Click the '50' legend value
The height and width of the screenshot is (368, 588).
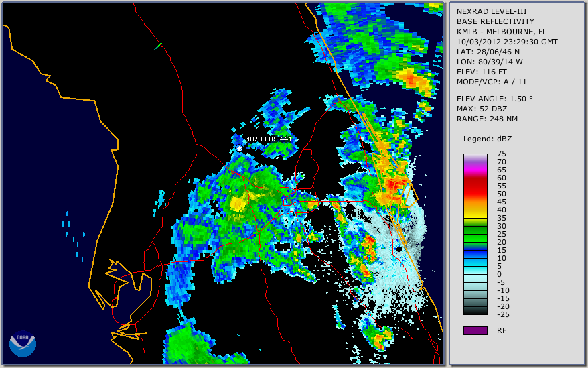click(x=502, y=194)
